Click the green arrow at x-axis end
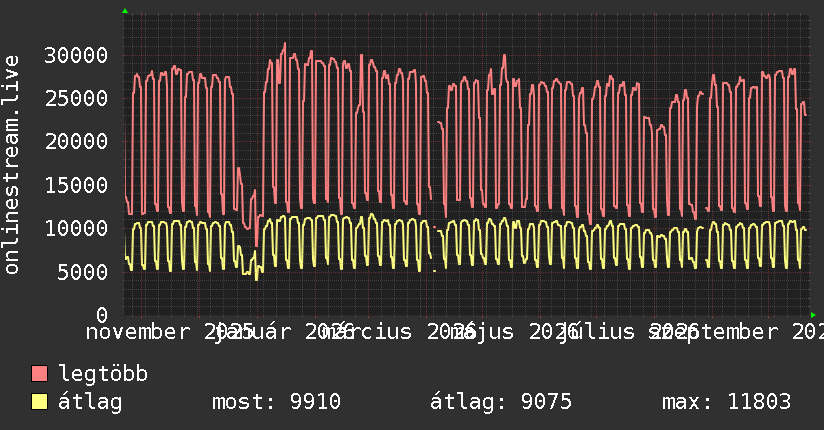This screenshot has width=824, height=430. pyautogui.click(x=813, y=315)
